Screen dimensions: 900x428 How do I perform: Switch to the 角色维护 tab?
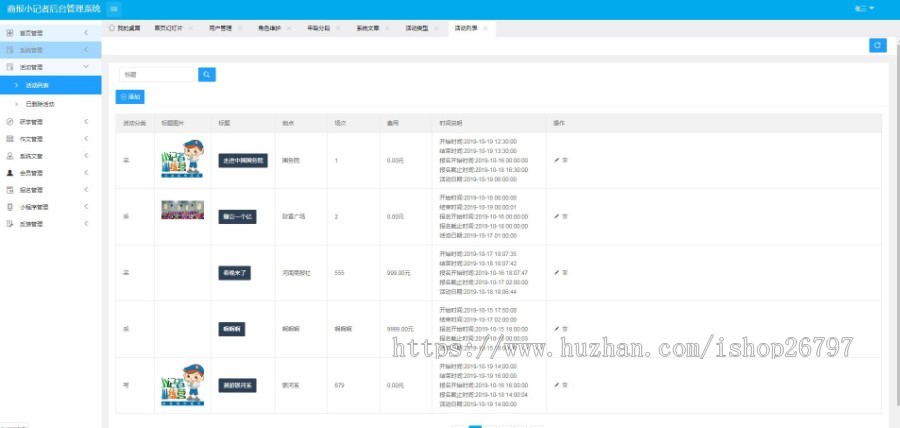click(x=269, y=28)
